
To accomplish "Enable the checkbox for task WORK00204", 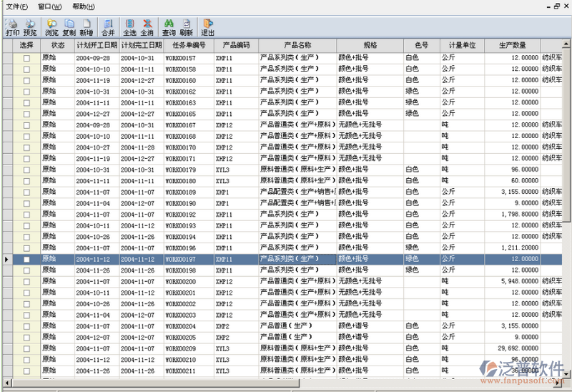I will pyautogui.click(x=27, y=326).
